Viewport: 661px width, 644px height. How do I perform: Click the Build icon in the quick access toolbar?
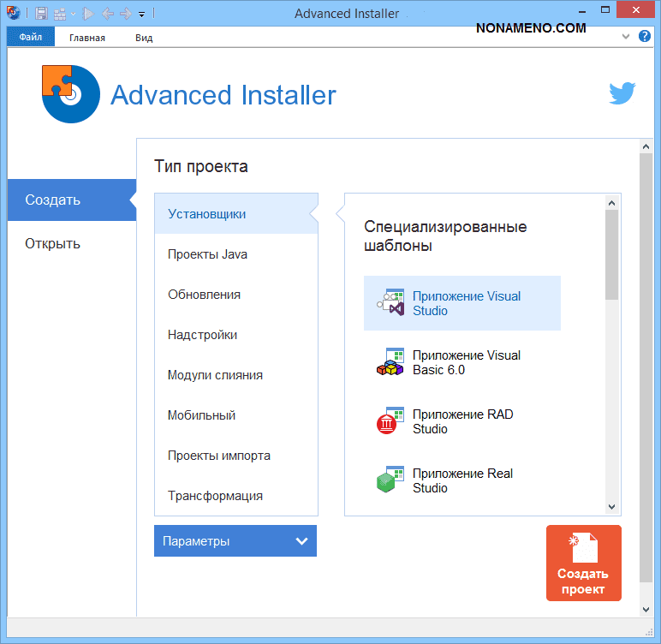(x=60, y=13)
